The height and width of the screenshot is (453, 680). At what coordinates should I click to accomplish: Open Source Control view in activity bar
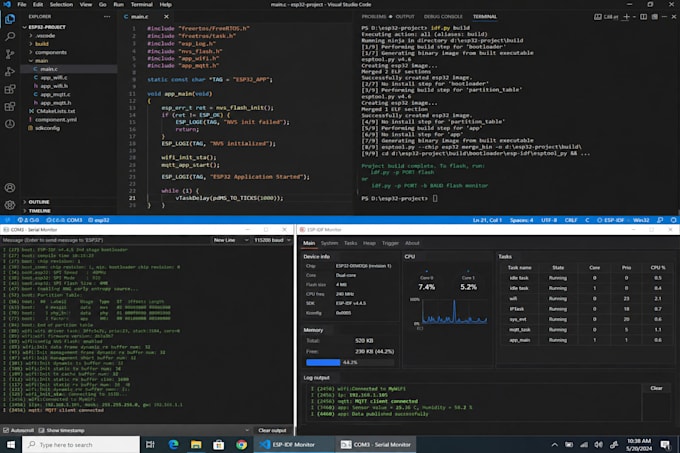point(10,54)
